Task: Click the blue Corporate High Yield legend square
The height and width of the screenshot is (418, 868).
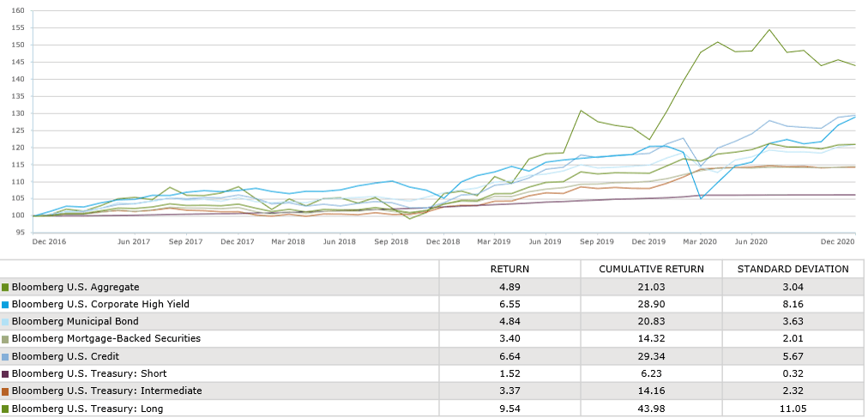Action: coord(5,305)
